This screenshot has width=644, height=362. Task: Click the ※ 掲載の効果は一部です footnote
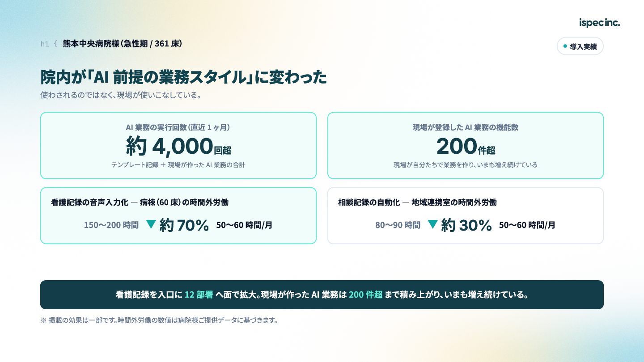coord(159,320)
